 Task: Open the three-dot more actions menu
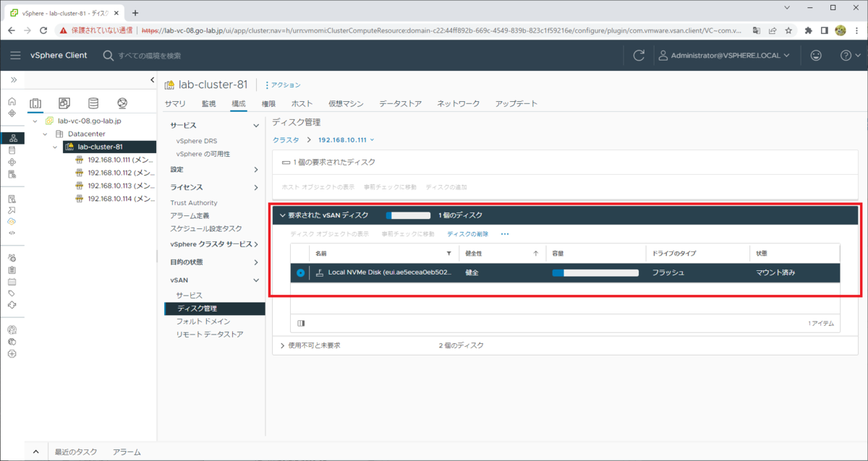click(505, 234)
